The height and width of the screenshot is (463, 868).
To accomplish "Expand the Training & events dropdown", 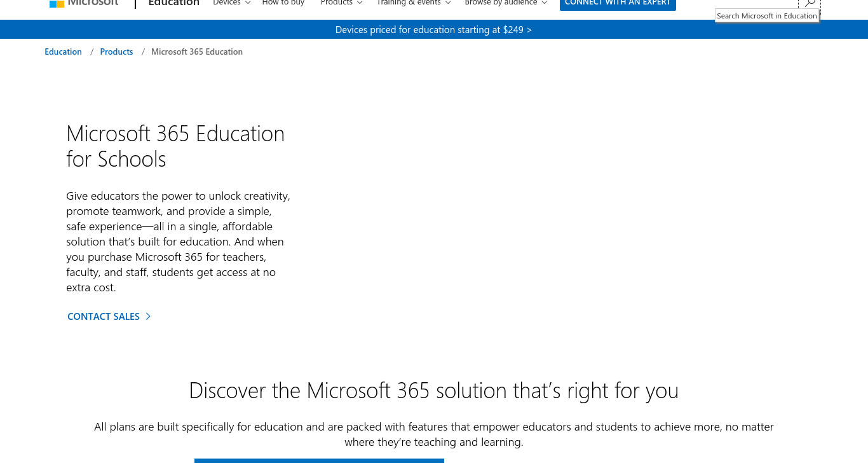I will pos(414,3).
